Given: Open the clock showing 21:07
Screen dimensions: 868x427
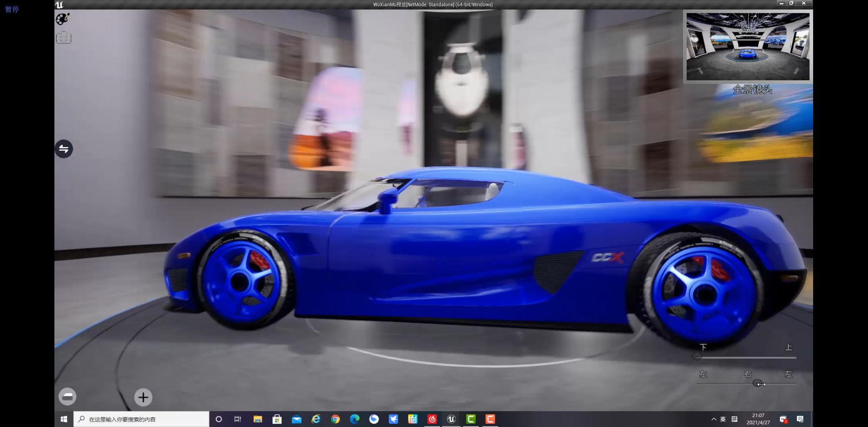Looking at the screenshot, I should click(758, 419).
